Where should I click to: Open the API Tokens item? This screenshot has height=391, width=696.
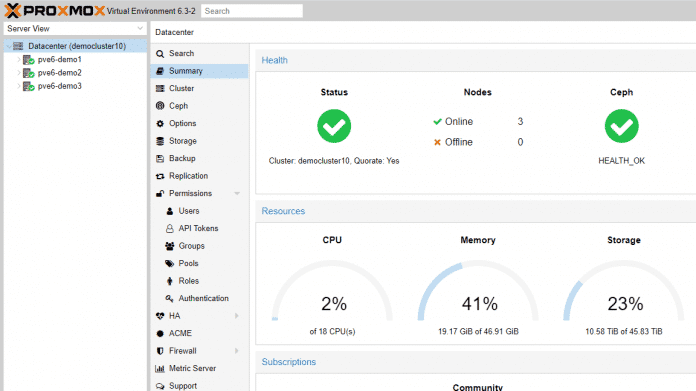[x=199, y=229]
